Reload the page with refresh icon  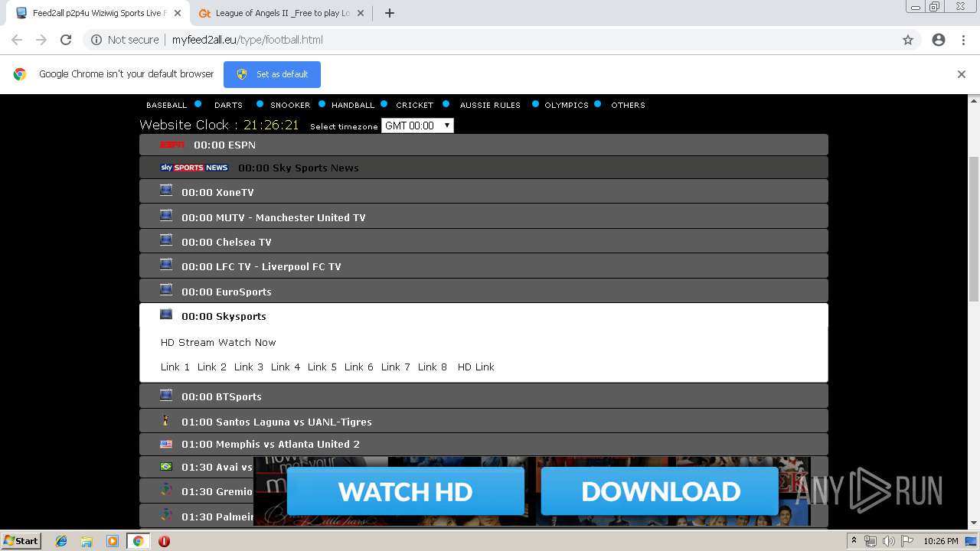[x=66, y=40]
